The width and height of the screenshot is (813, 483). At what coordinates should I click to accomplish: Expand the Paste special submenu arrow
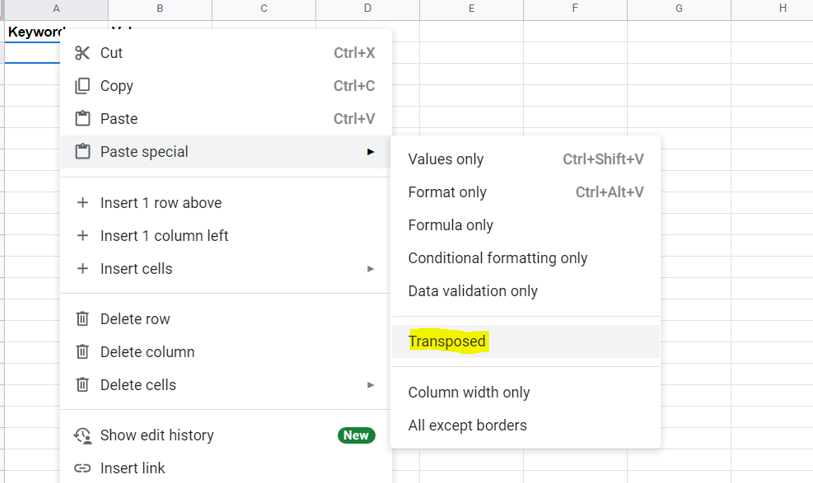(370, 152)
